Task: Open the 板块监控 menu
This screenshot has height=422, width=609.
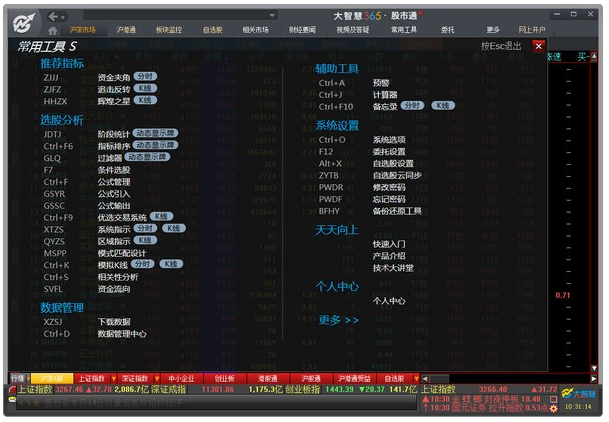Action: click(x=169, y=30)
